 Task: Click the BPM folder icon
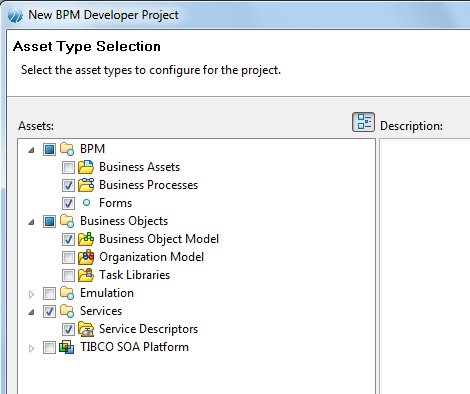67,149
